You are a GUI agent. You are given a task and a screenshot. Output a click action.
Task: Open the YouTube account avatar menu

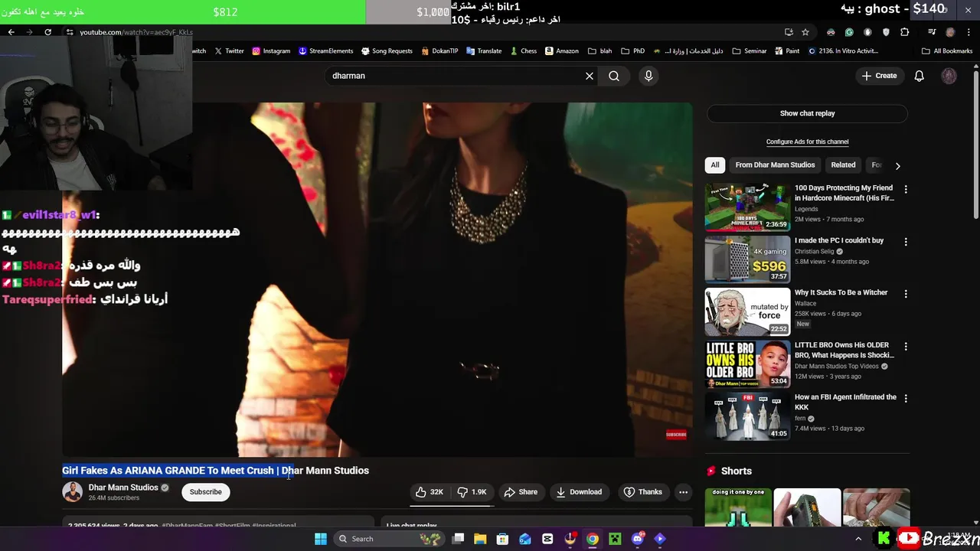(949, 76)
